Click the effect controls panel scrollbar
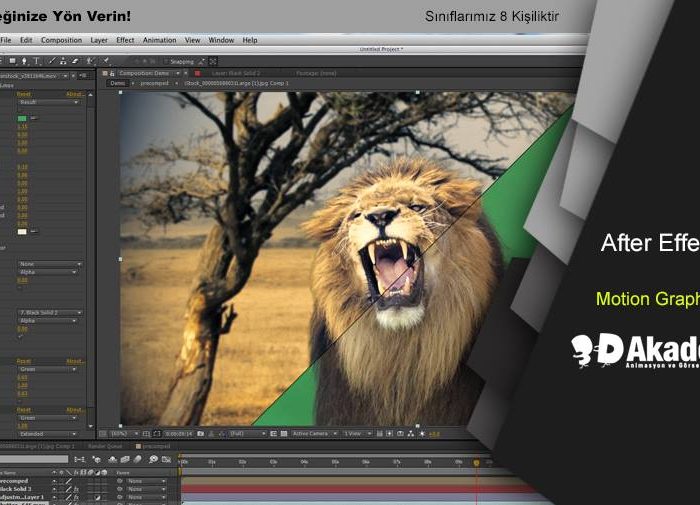This screenshot has height=505, width=700. 91,260
